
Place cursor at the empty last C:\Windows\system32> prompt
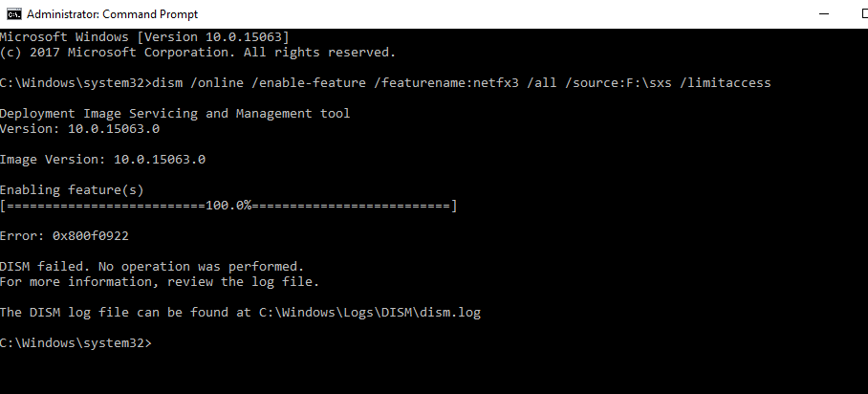76,343
